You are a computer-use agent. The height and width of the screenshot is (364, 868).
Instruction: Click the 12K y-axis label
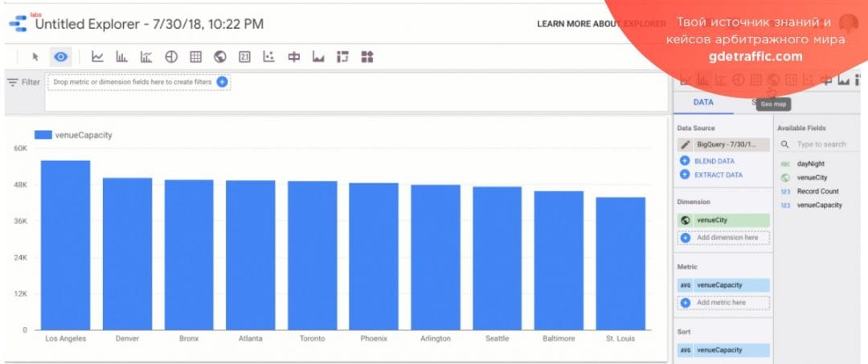point(20,294)
